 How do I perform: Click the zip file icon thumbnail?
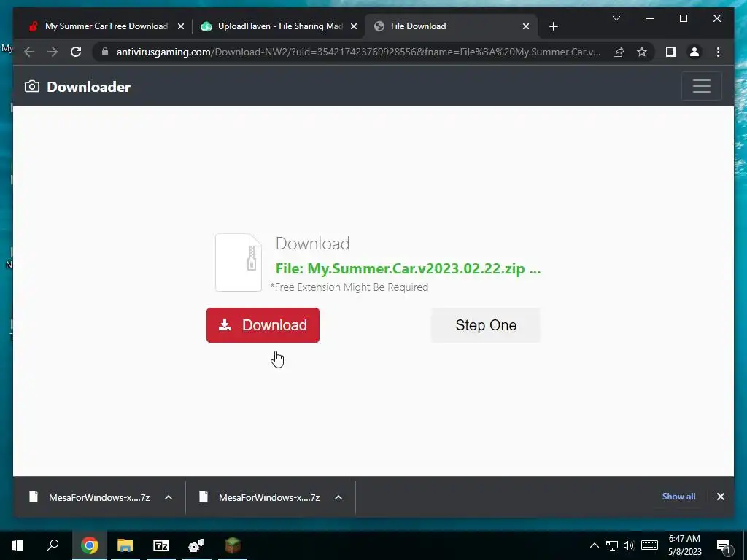pyautogui.click(x=239, y=262)
